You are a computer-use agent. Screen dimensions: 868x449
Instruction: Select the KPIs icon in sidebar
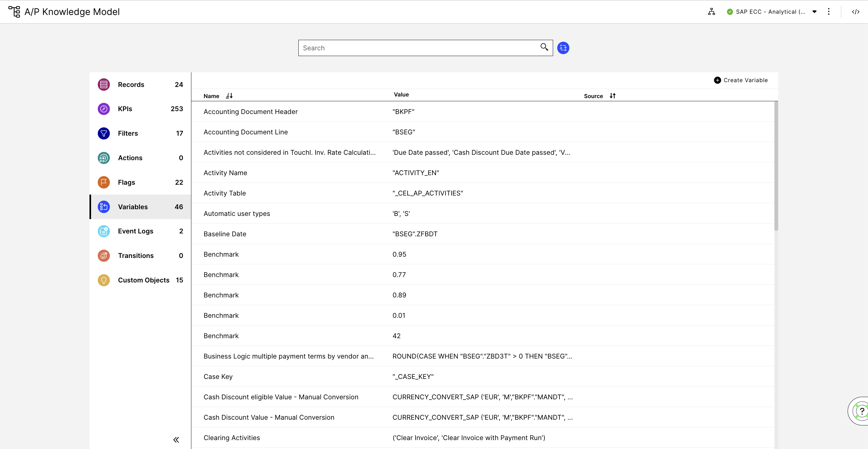[103, 109]
